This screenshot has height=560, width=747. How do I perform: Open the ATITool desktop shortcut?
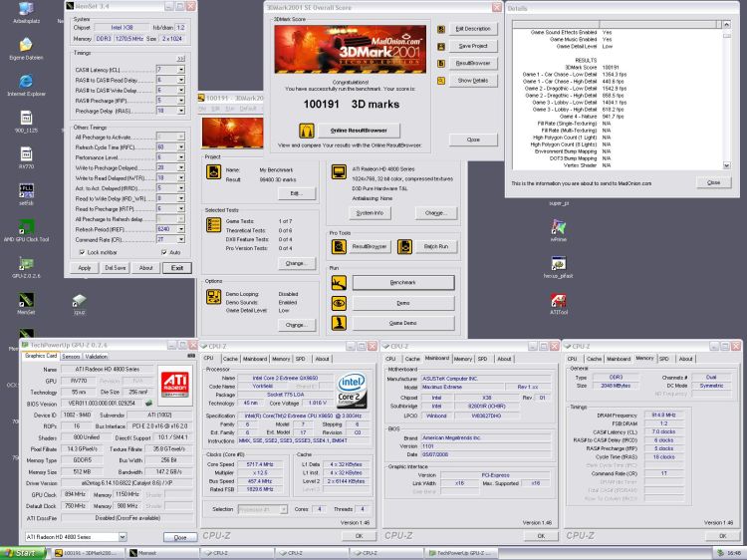[558, 300]
